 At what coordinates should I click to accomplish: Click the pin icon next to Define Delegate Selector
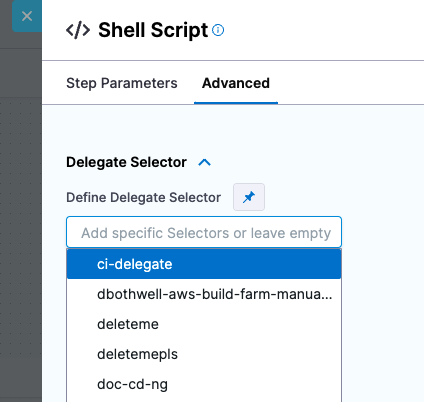[x=249, y=197]
